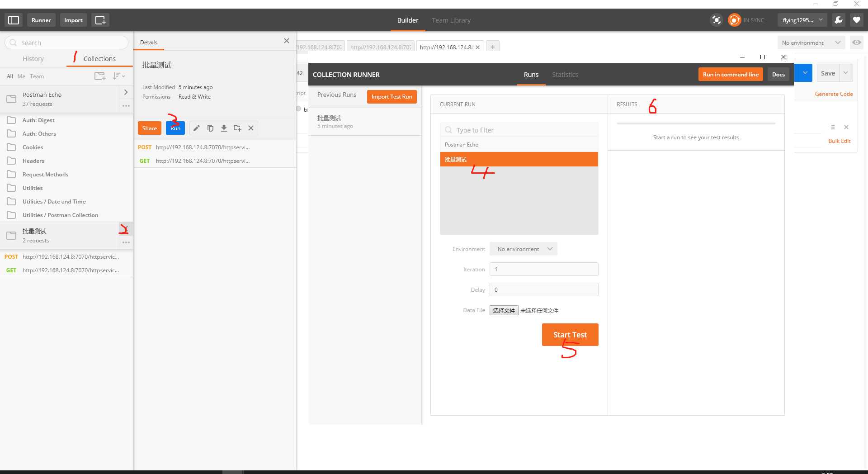Open the No environment dropdown in the Builder header
Image resolution: width=868 pixels, height=474 pixels.
[811, 43]
